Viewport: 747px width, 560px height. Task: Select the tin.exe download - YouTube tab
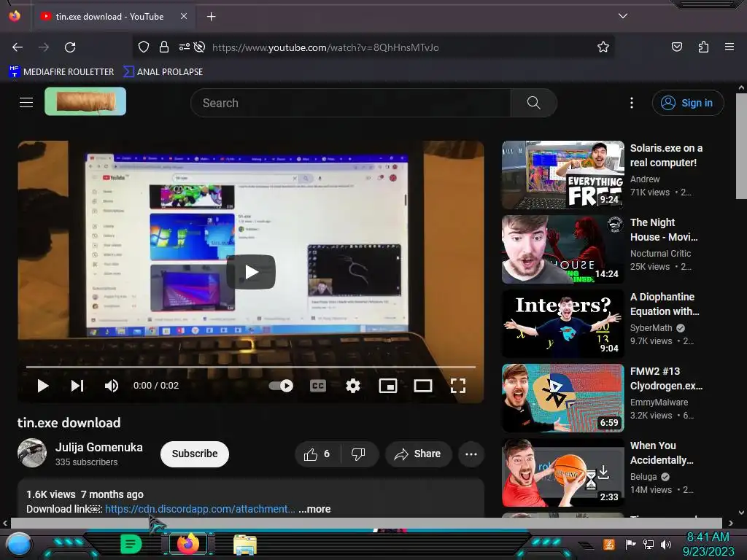(x=114, y=17)
